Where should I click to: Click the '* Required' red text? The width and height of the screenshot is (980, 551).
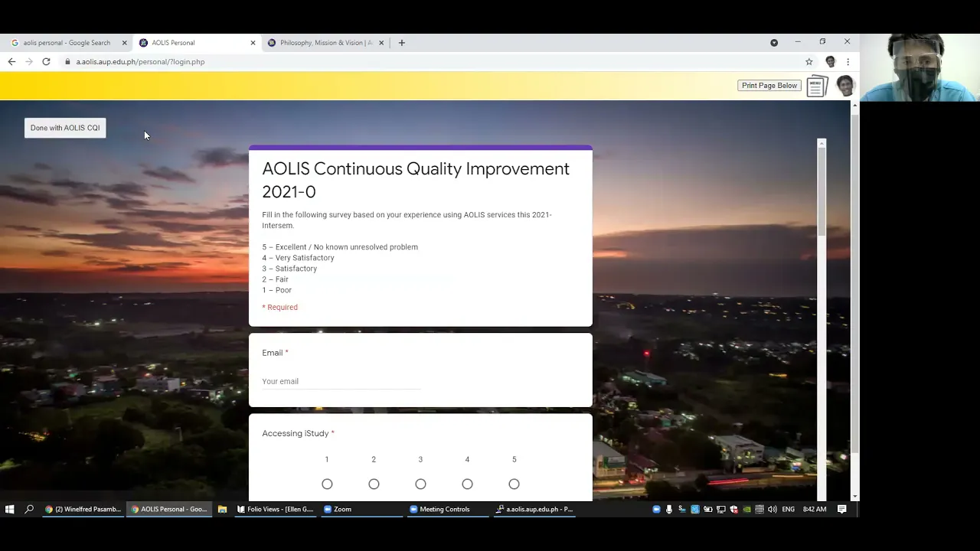(x=279, y=307)
